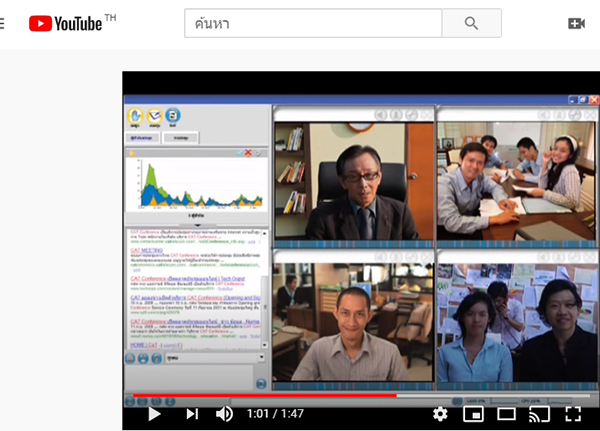Image resolution: width=600 pixels, height=431 pixels.
Task: Play the YouTube video
Action: [x=154, y=413]
